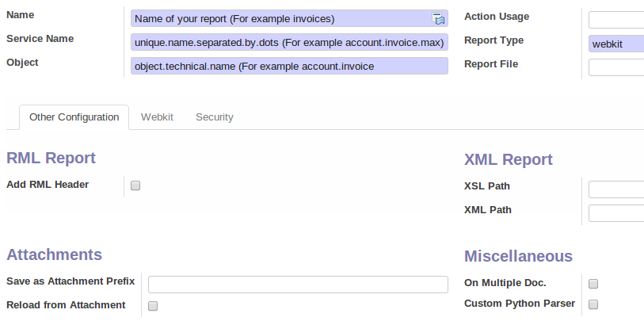The width and height of the screenshot is (644, 325).
Task: Select the Object technical name field
Action: point(289,66)
